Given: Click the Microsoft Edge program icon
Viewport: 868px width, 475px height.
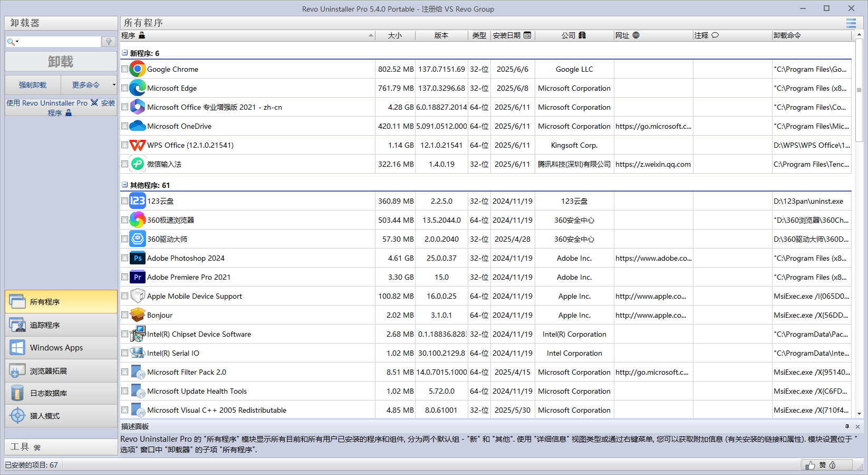Looking at the screenshot, I should point(138,88).
